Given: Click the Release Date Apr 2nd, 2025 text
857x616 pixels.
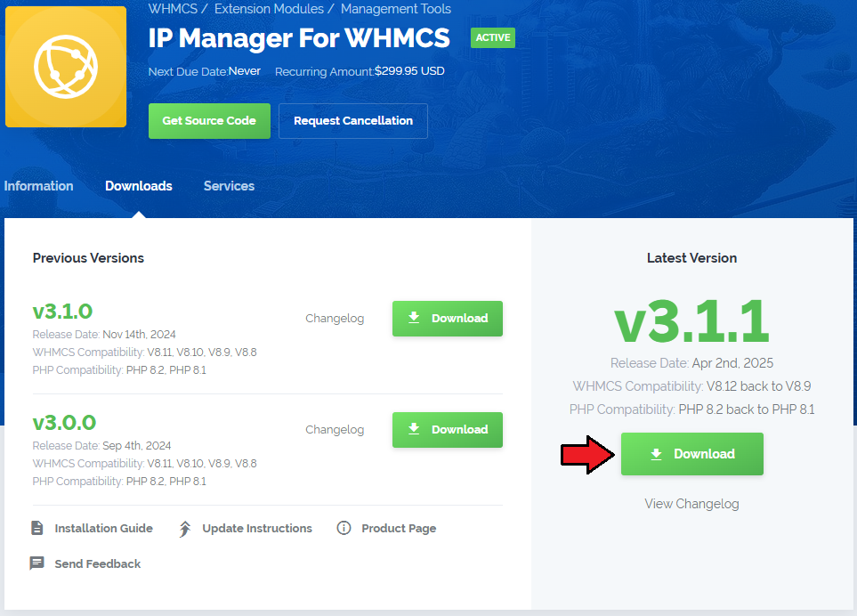Looking at the screenshot, I should click(x=692, y=363).
